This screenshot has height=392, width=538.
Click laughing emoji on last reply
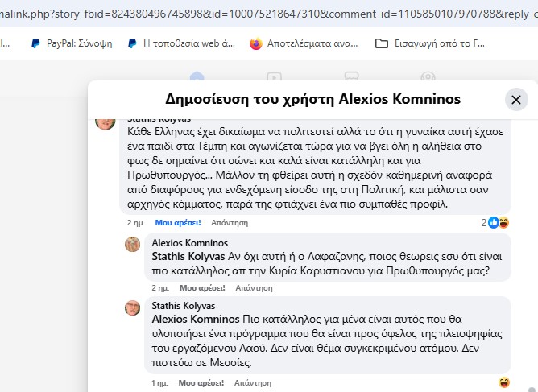pyautogui.click(x=504, y=382)
